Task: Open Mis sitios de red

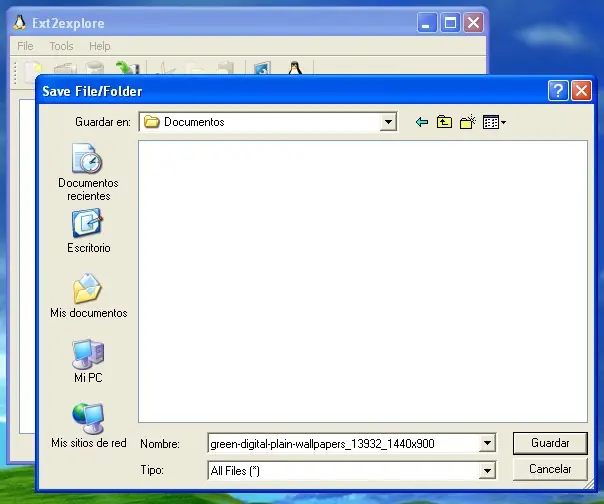Action: point(88,426)
